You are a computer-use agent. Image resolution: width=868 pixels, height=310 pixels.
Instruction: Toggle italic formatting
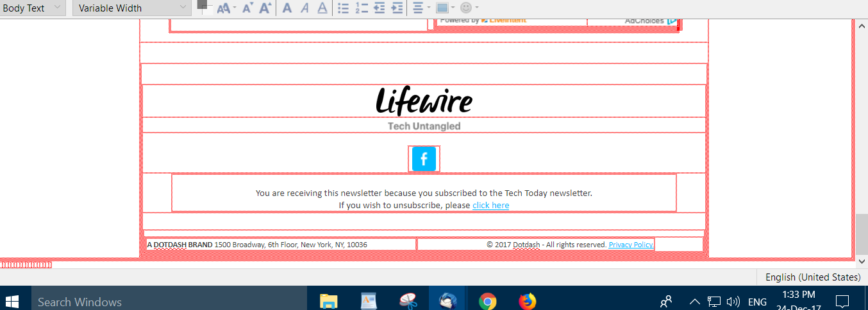pos(305,8)
